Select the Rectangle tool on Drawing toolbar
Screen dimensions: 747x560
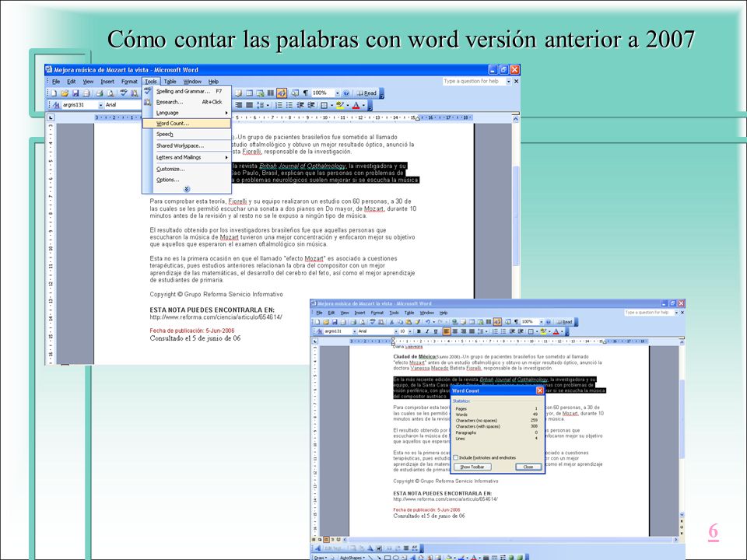tap(388, 558)
